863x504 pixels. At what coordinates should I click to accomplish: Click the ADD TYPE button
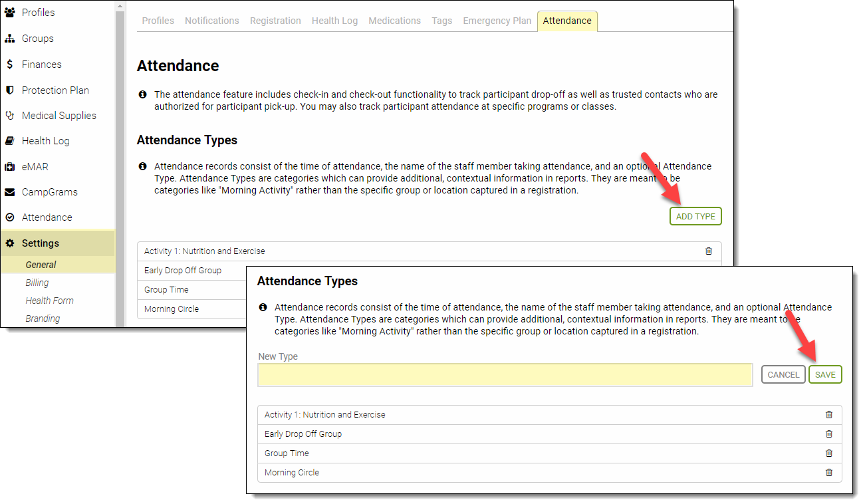coord(695,215)
